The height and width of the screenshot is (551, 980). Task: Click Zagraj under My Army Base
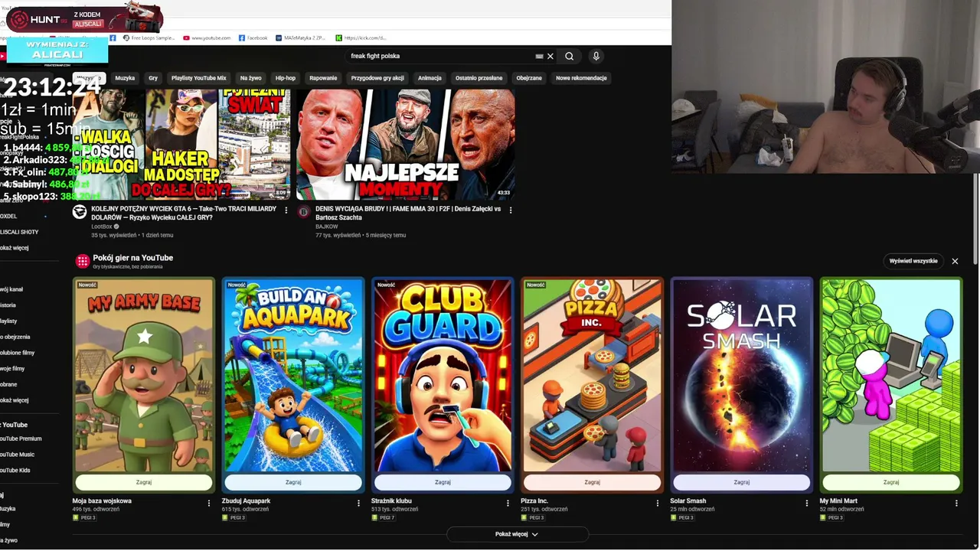[143, 482]
